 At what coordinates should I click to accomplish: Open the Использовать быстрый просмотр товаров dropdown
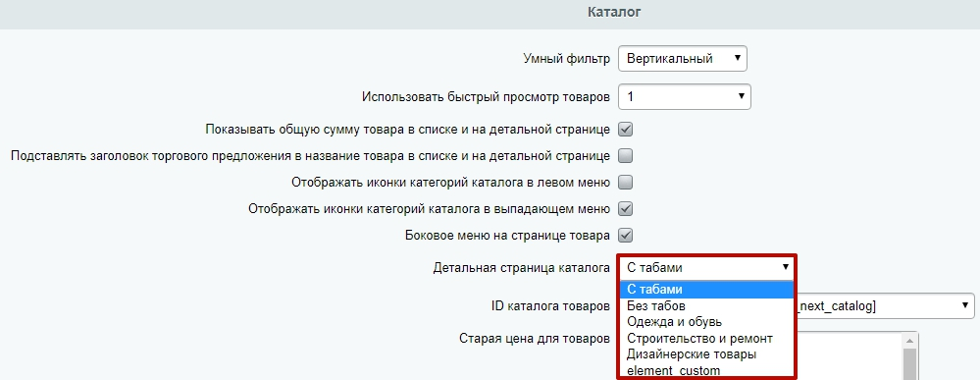(x=685, y=96)
